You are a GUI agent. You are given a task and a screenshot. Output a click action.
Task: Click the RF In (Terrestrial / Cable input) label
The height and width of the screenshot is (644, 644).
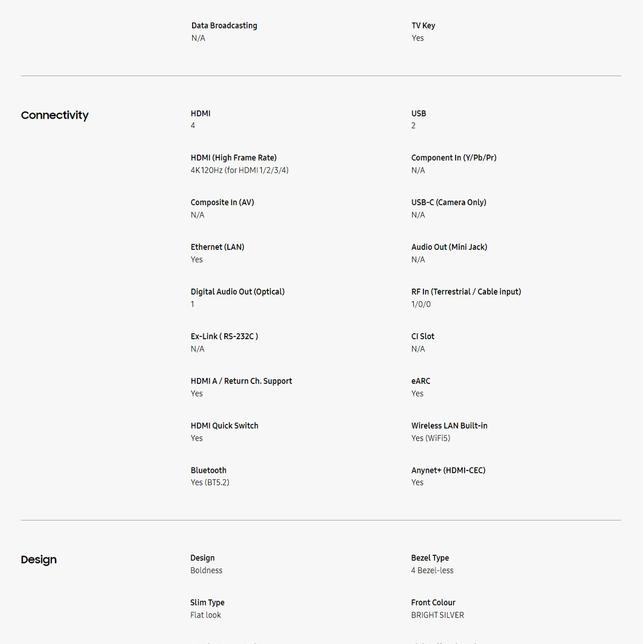click(x=466, y=292)
